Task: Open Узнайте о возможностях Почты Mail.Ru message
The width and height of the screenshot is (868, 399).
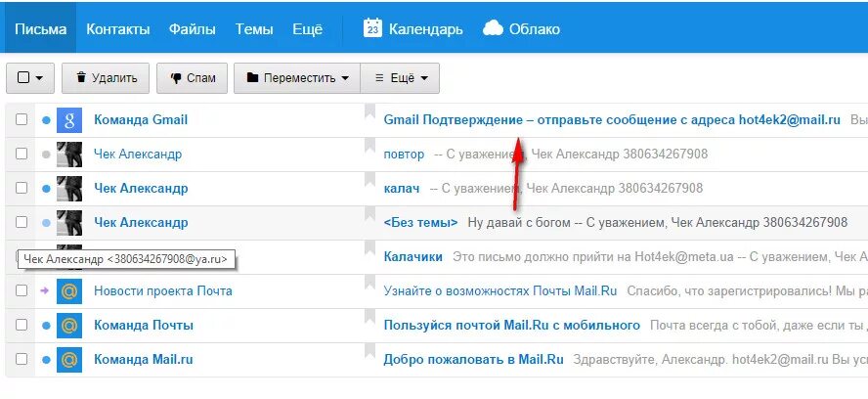Action: (x=500, y=291)
